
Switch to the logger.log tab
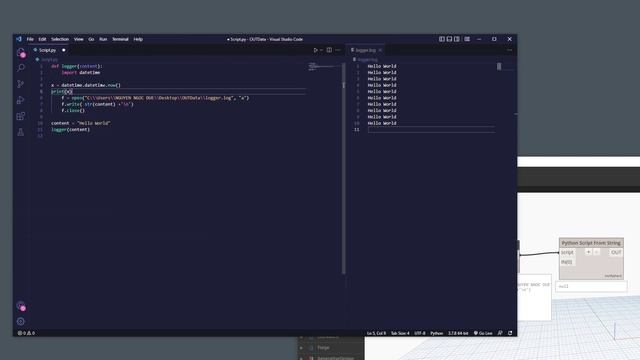(x=365, y=50)
